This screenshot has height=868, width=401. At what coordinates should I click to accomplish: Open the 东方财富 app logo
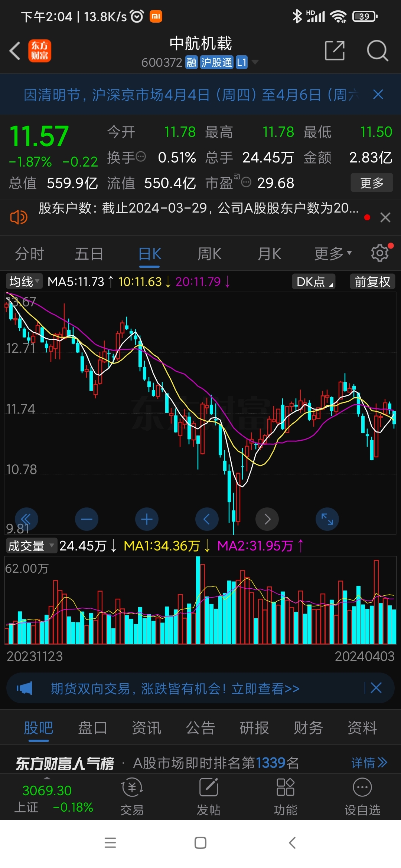tap(40, 51)
